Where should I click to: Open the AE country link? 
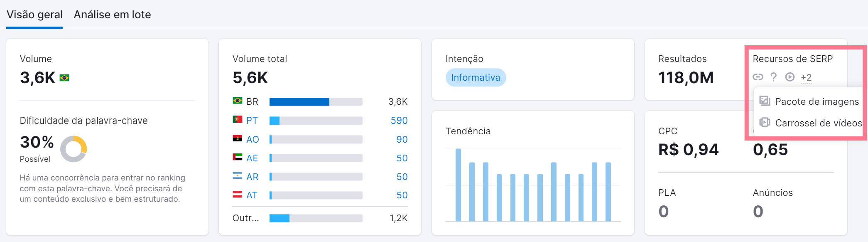[x=252, y=158]
